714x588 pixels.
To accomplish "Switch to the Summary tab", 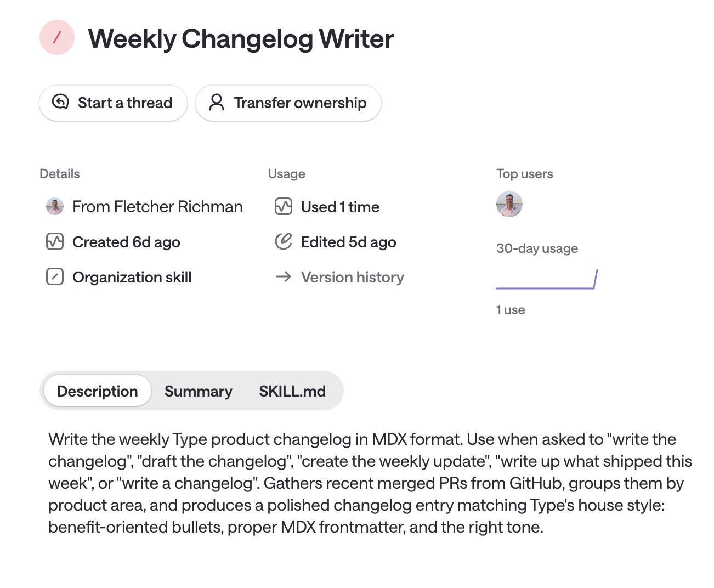I will (199, 391).
